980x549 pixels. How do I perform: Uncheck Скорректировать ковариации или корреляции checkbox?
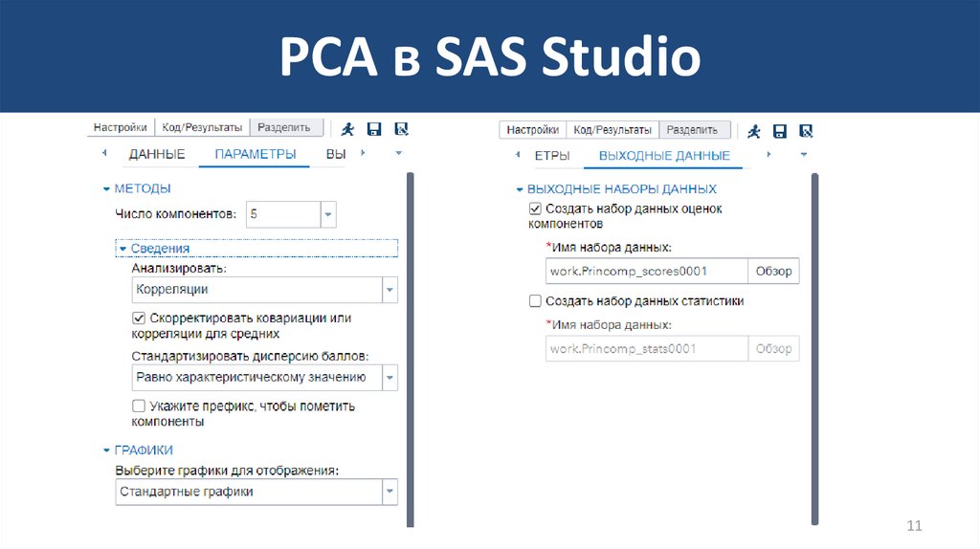point(139,318)
